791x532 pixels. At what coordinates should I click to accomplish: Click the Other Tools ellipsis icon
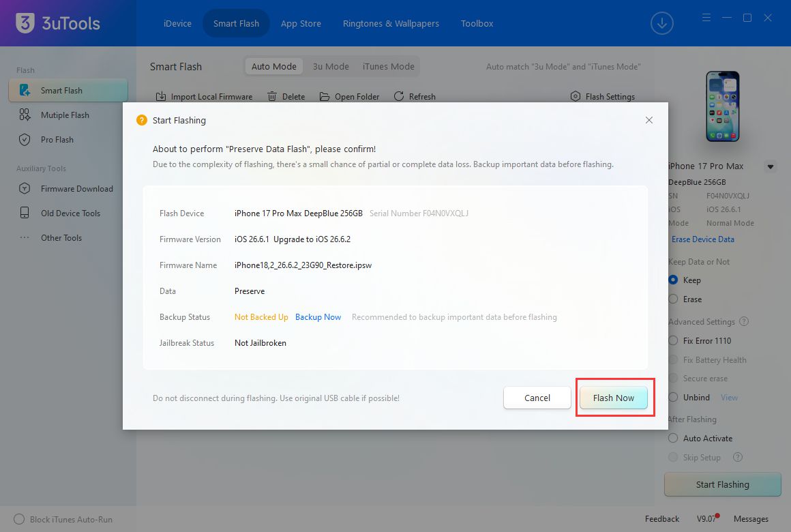tap(25, 238)
